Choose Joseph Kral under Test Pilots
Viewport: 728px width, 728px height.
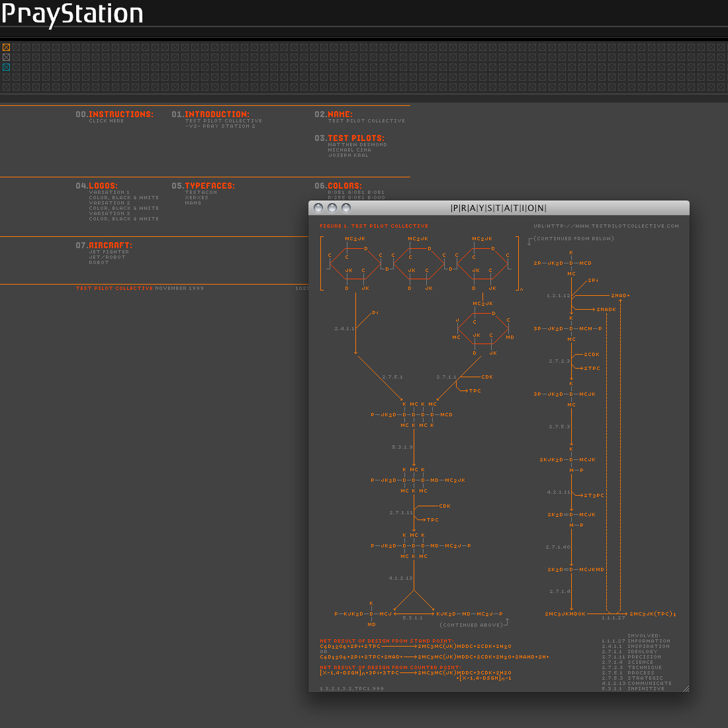click(x=348, y=156)
